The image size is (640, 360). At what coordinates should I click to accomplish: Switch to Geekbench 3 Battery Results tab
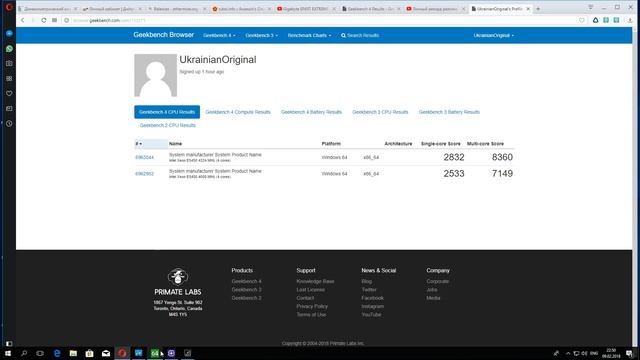pos(449,112)
